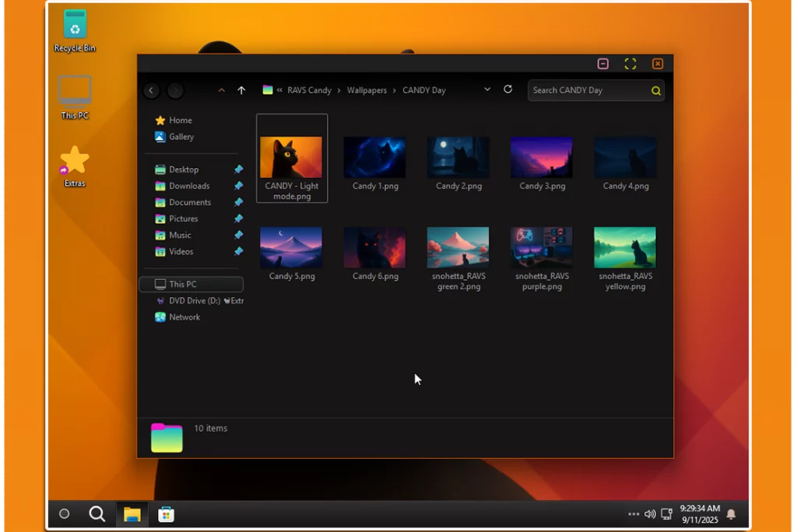The height and width of the screenshot is (532, 797).
Task: Click the search magnifier icon in Explorer
Action: [656, 91]
